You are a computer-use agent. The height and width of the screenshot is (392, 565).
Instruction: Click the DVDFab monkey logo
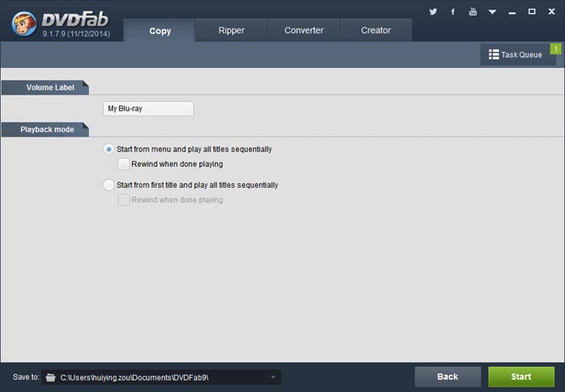tap(24, 23)
